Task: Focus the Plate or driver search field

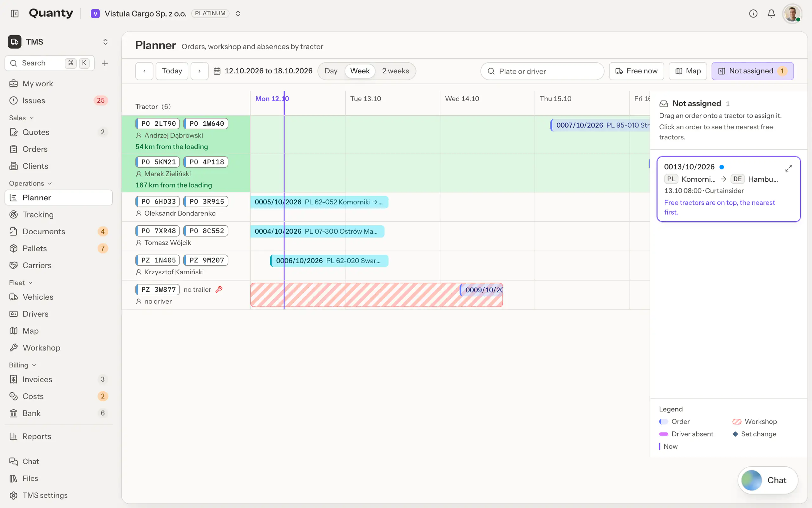Action: tap(542, 71)
